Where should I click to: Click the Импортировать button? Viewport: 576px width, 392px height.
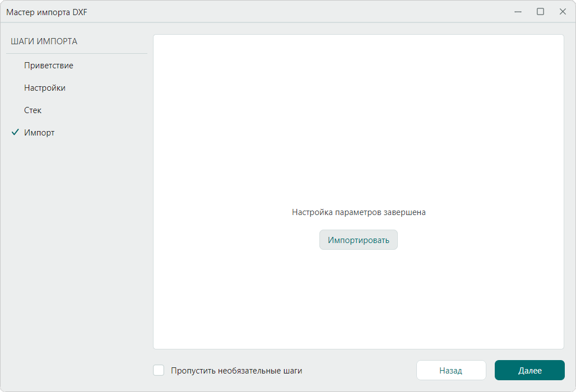point(359,240)
